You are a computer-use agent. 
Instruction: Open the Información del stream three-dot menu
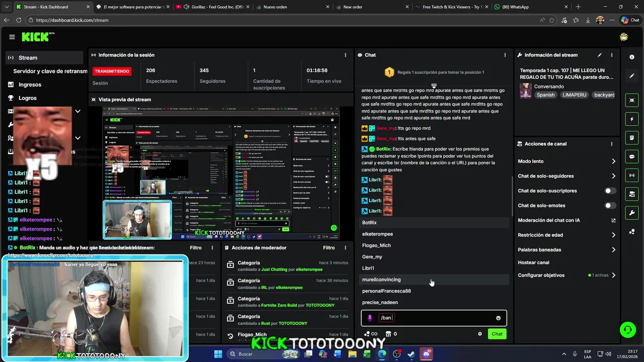pyautogui.click(x=612, y=55)
